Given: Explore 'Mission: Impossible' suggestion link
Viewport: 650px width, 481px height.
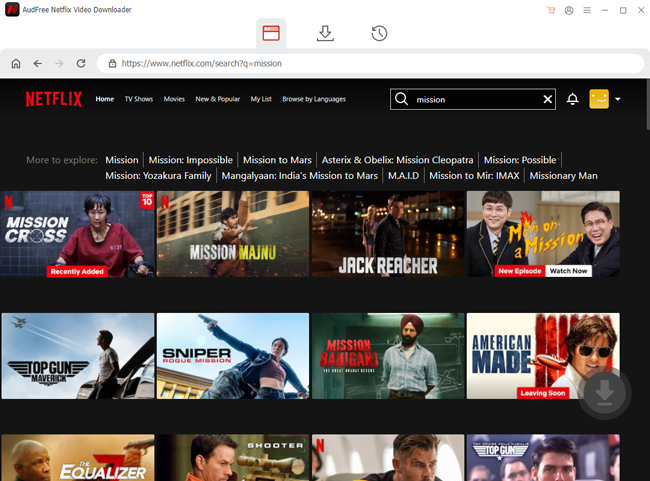Looking at the screenshot, I should click(191, 160).
